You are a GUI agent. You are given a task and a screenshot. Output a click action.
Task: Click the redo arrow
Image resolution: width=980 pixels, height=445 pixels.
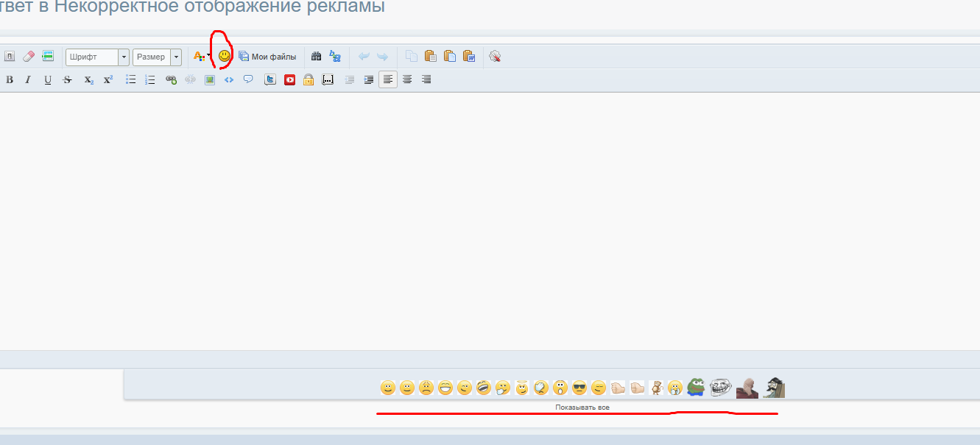[x=382, y=57]
